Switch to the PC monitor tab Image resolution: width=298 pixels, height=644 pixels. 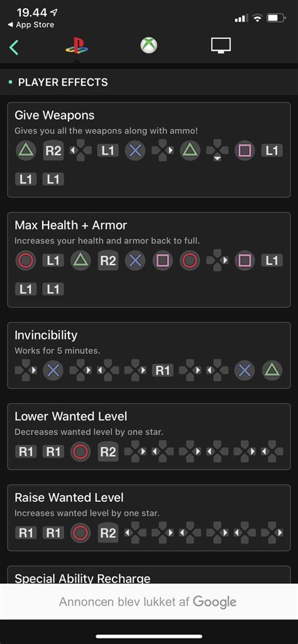221,46
